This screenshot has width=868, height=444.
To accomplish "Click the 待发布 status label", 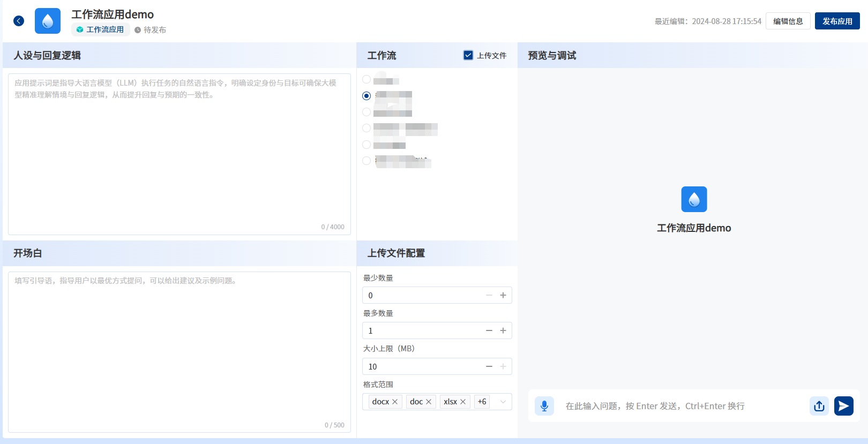I will [x=151, y=30].
